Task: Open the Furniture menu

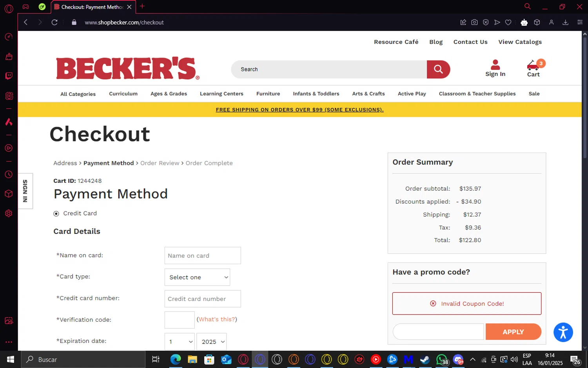Action: [268, 94]
